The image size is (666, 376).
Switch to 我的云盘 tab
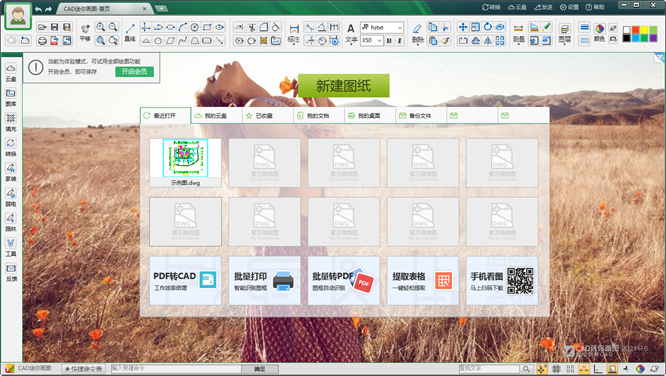coord(217,116)
